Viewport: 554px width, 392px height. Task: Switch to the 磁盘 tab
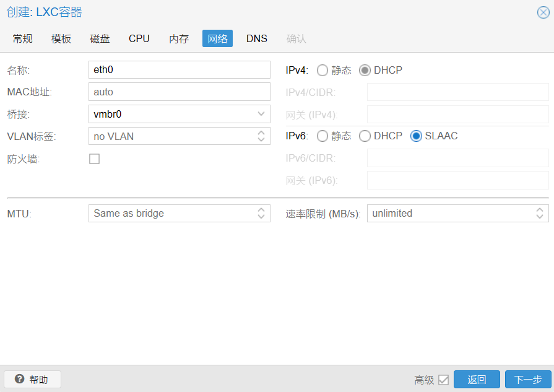point(99,38)
